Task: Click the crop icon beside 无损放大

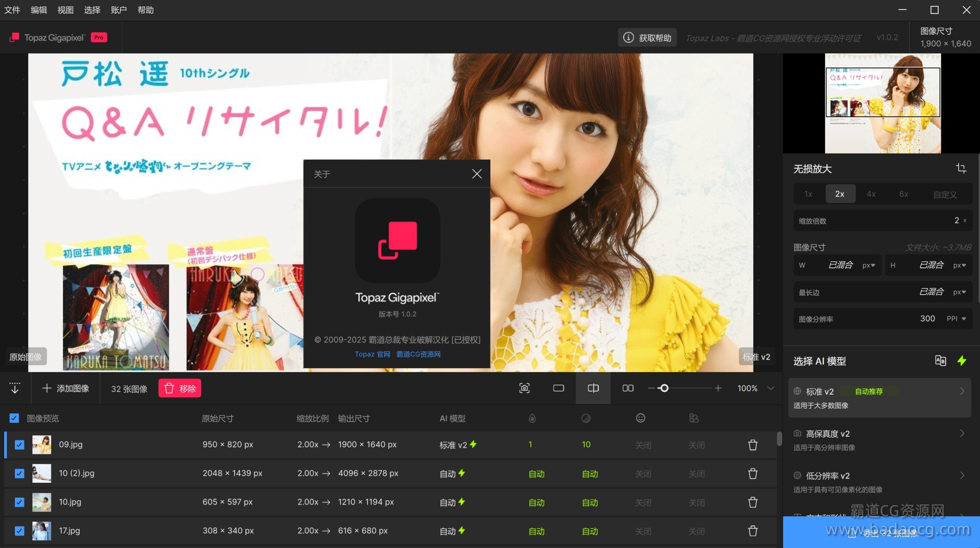Action: pyautogui.click(x=961, y=168)
